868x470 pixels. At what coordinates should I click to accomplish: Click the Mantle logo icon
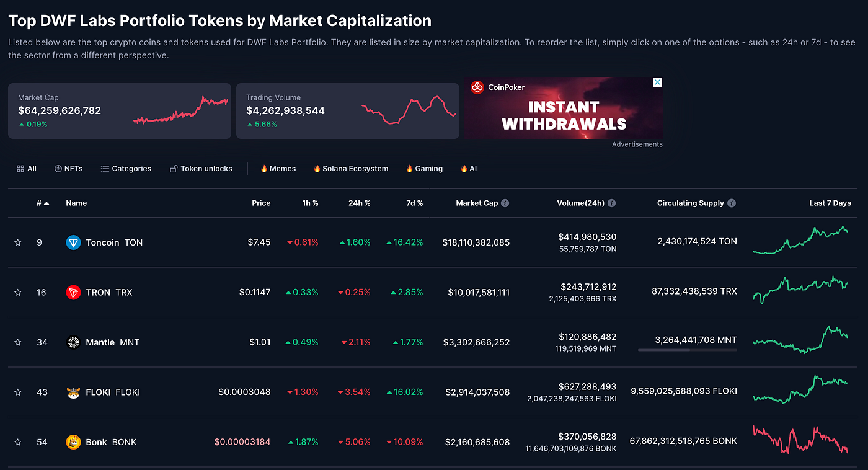[73, 342]
